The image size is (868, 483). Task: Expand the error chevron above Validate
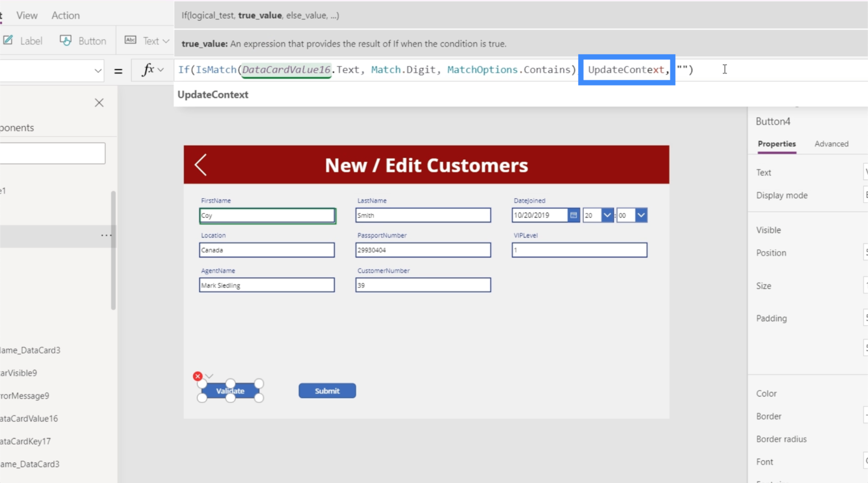click(x=209, y=376)
